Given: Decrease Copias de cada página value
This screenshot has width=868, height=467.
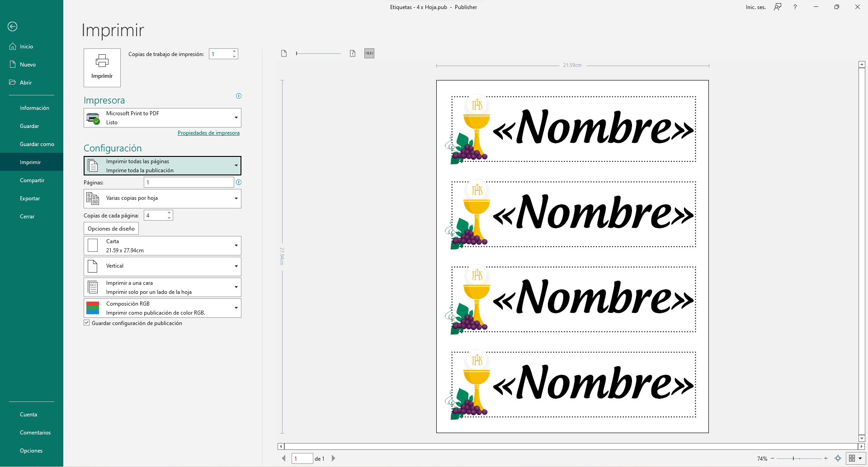Looking at the screenshot, I should [x=169, y=218].
